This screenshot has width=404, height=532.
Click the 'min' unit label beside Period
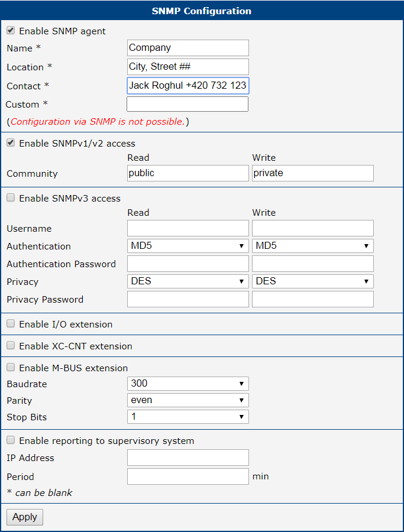261,476
